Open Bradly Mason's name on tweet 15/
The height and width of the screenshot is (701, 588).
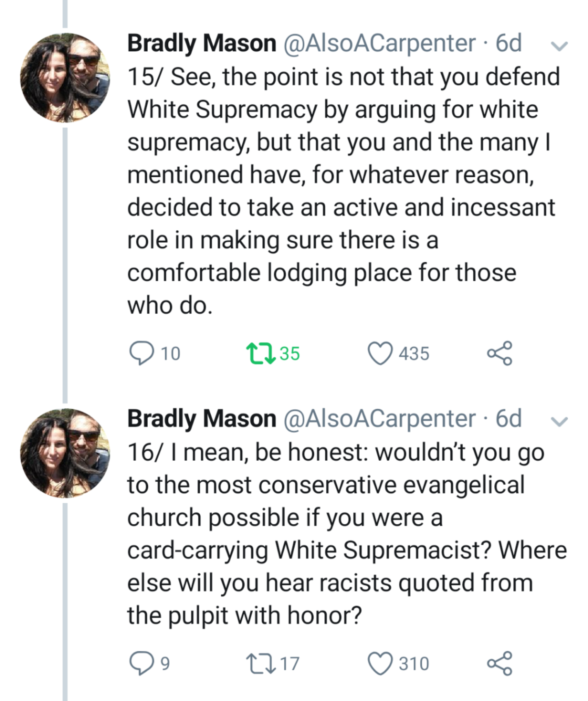tap(202, 43)
